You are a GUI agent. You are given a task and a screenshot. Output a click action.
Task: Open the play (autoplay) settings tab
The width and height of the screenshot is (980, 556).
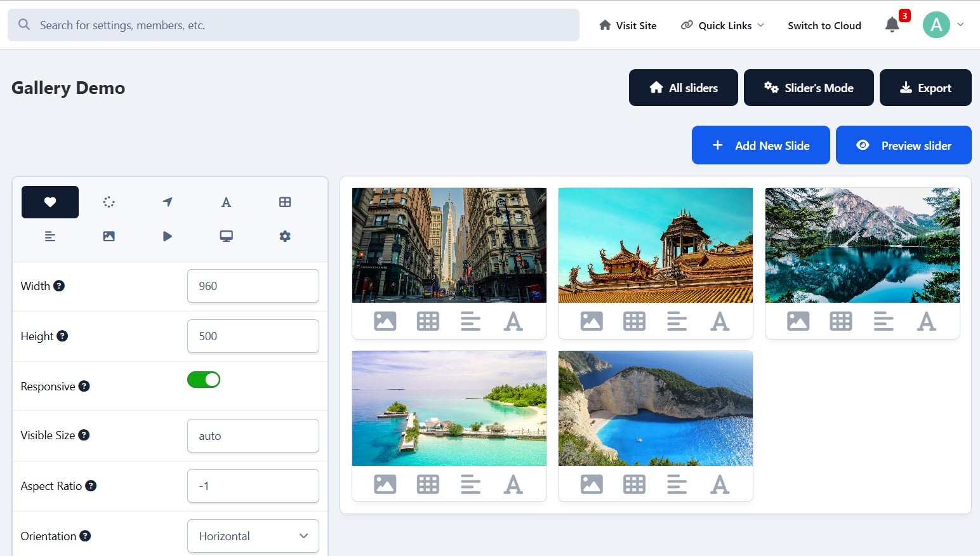(168, 236)
